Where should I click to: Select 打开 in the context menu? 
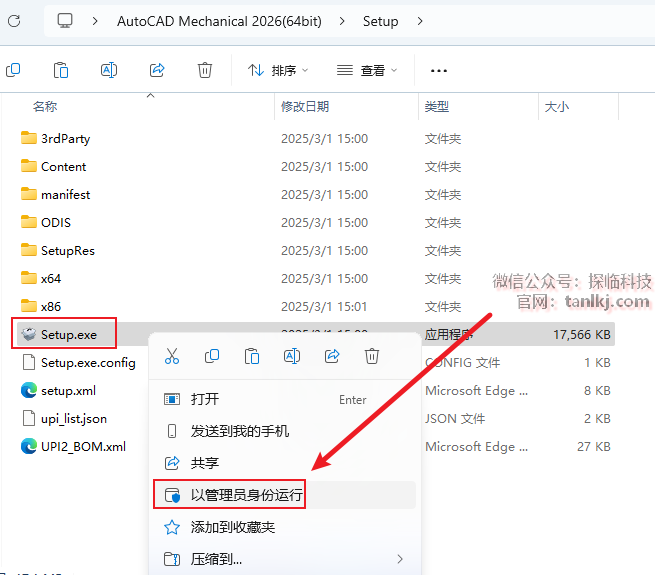285,399
